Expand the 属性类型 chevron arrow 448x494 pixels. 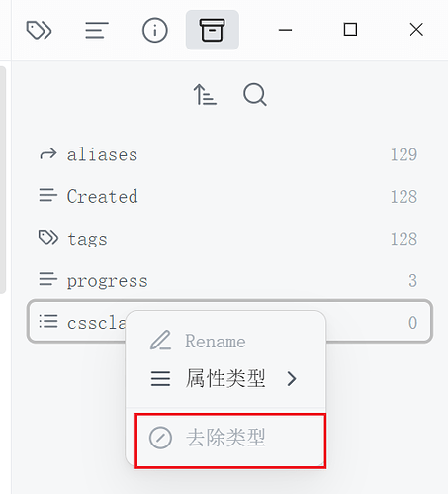click(292, 379)
